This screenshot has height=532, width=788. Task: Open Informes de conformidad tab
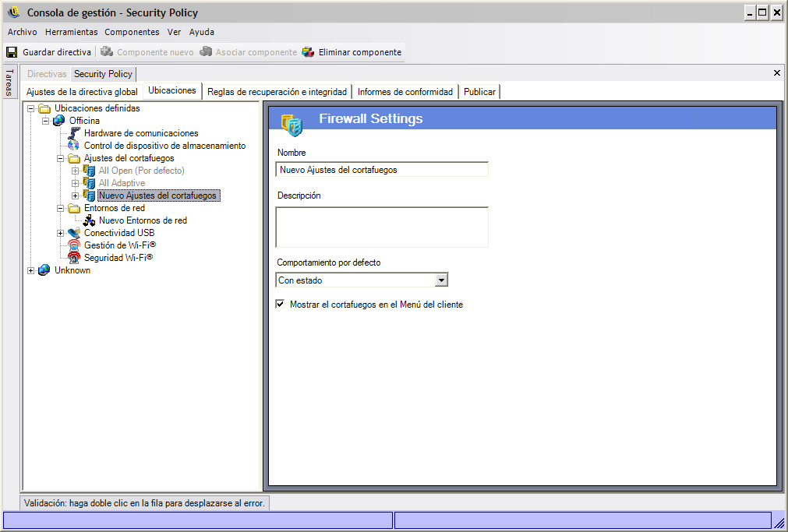405,92
